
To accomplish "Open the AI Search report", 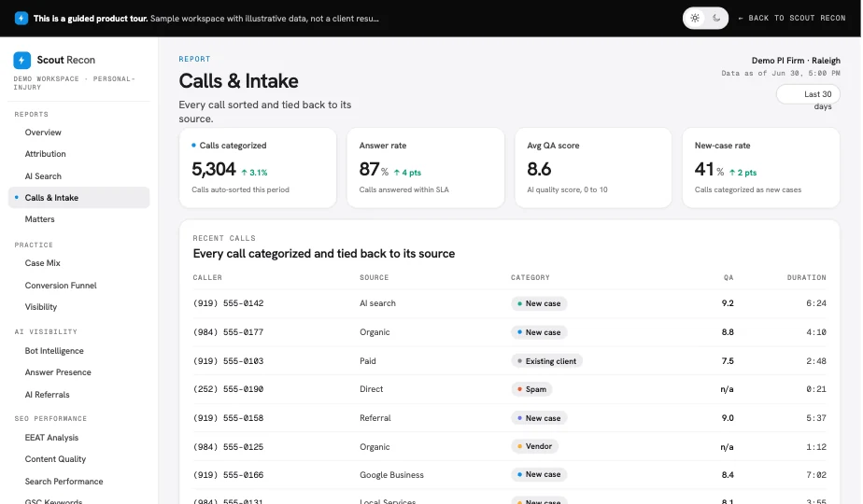I will [43, 176].
